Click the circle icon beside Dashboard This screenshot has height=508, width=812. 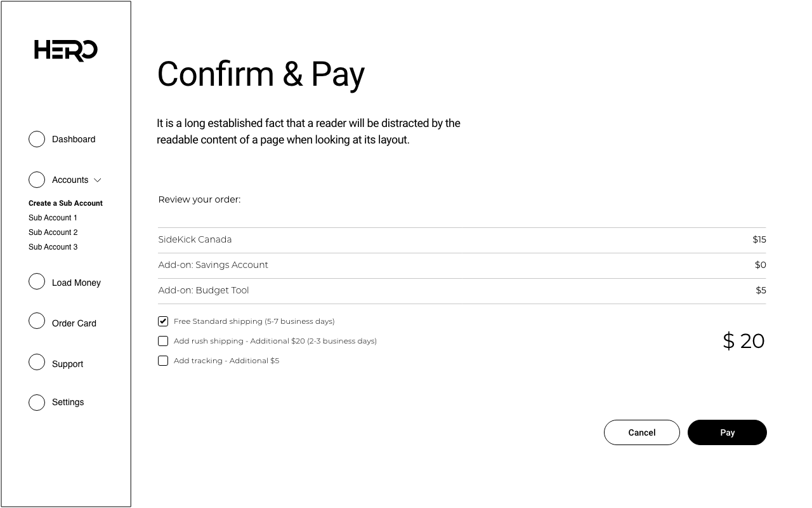37,139
